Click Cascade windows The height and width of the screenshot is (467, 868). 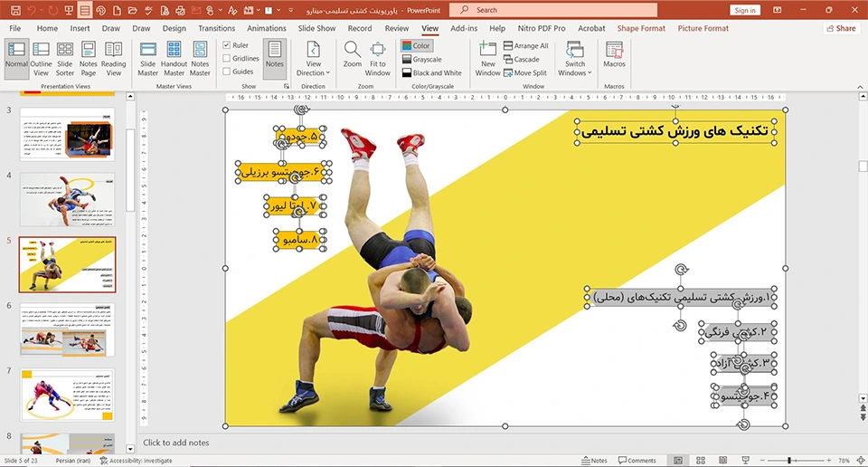pos(521,59)
